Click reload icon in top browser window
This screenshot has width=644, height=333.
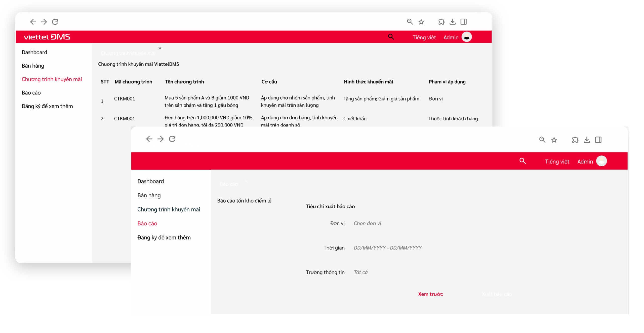55,22
